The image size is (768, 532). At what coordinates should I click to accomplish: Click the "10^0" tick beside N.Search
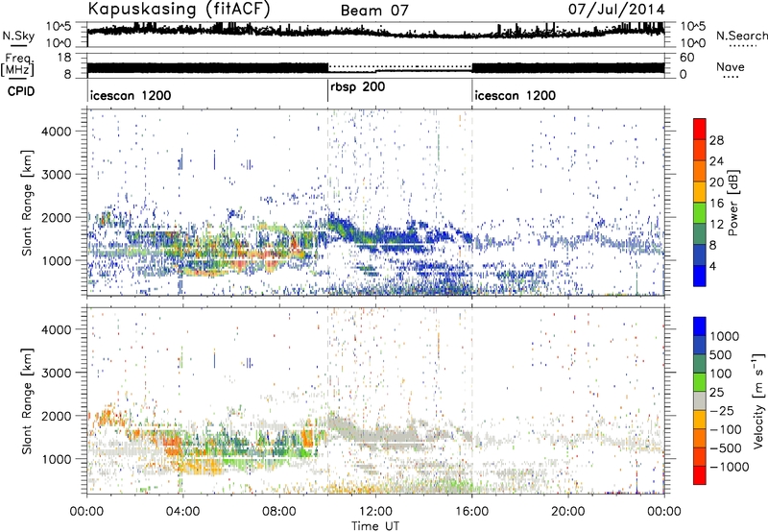693,42
